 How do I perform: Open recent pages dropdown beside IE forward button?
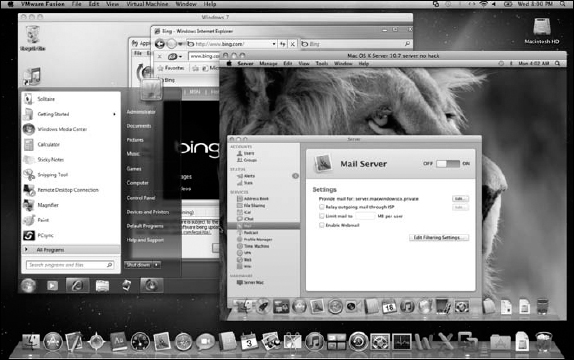pos(180,44)
